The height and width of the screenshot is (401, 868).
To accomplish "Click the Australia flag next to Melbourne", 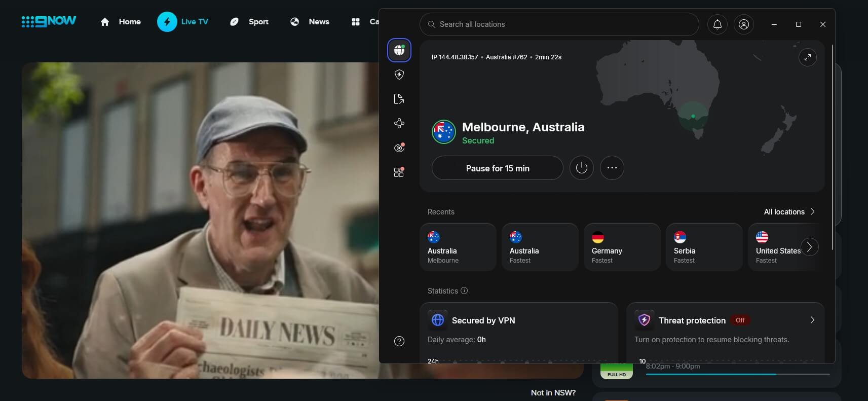I will (x=444, y=132).
